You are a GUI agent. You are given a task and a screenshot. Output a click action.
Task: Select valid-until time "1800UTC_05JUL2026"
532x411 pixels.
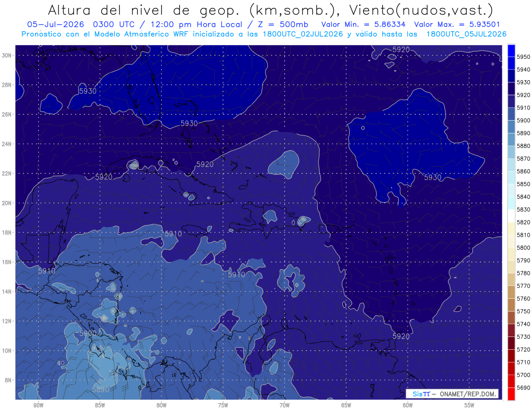coord(466,34)
